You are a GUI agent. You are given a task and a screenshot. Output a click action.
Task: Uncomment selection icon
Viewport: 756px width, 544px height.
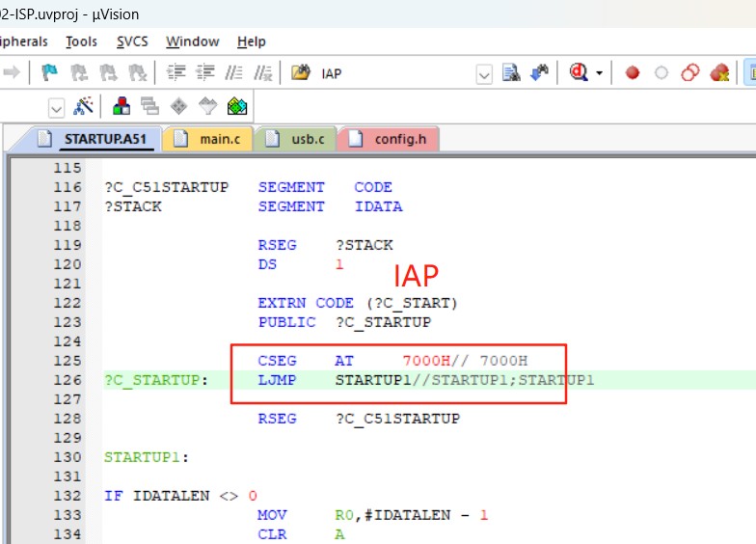[x=263, y=73]
